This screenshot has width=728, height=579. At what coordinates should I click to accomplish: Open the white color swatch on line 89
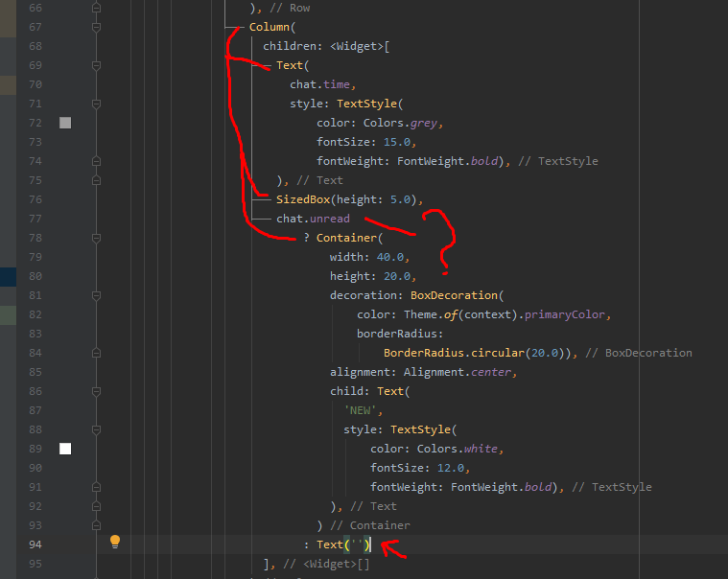(x=65, y=449)
